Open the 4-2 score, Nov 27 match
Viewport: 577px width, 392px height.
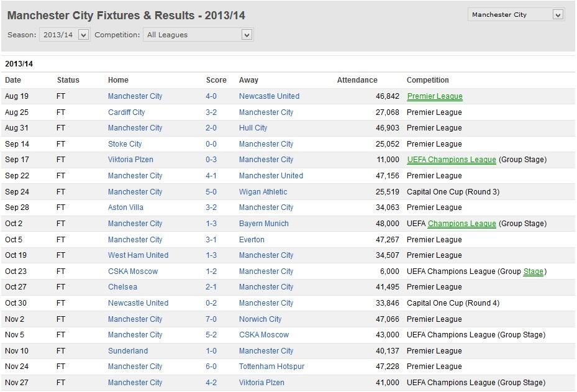point(211,383)
